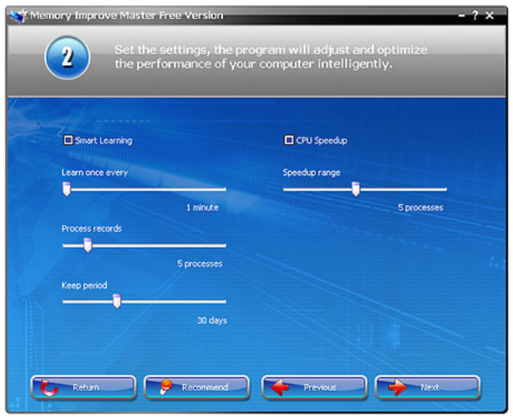This screenshot has height=420, width=513.
Task: Click '5 processes' under Process records
Action: tap(199, 264)
